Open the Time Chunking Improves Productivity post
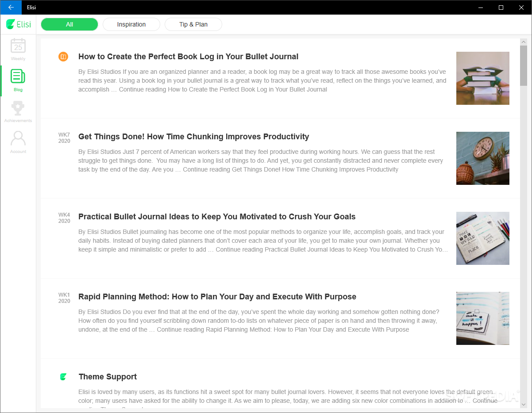532x413 pixels. 193,137
